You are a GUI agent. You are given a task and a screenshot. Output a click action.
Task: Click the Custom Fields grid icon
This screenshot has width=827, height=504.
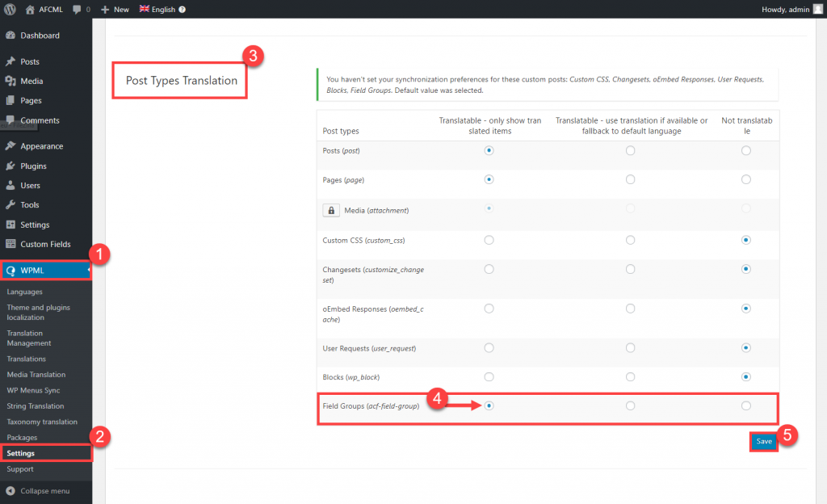(10, 244)
